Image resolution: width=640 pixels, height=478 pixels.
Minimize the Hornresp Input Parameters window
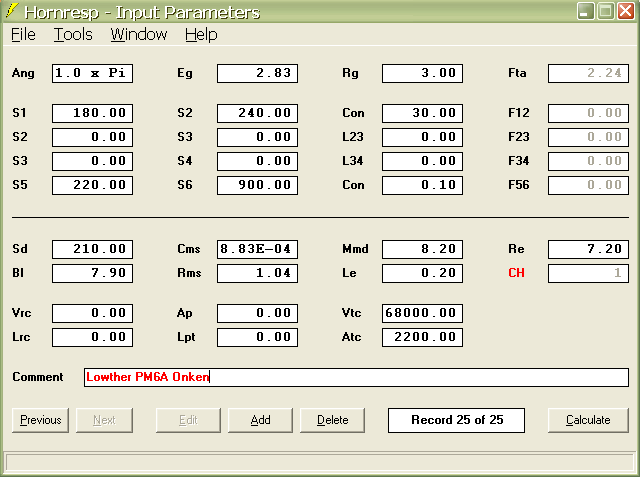[585, 11]
